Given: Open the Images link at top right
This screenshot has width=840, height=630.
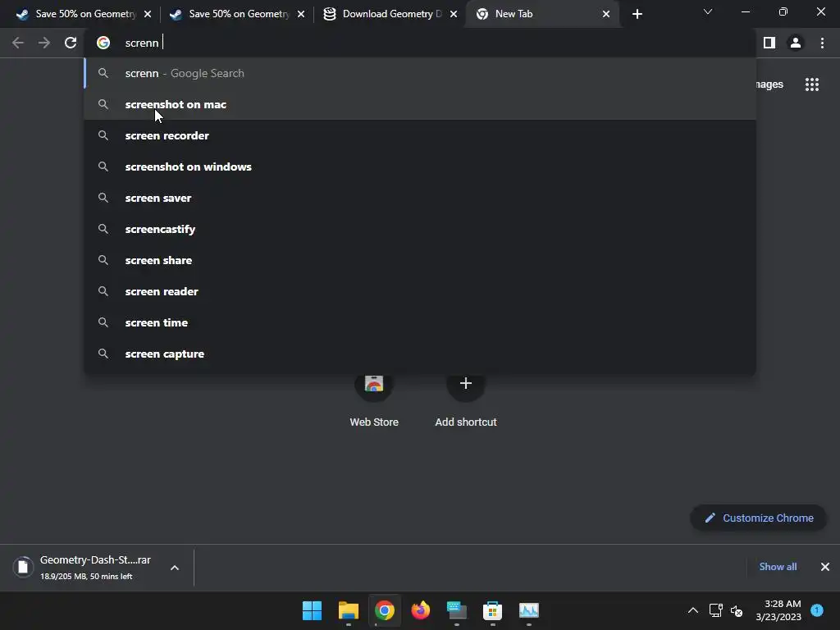Looking at the screenshot, I should click(769, 84).
